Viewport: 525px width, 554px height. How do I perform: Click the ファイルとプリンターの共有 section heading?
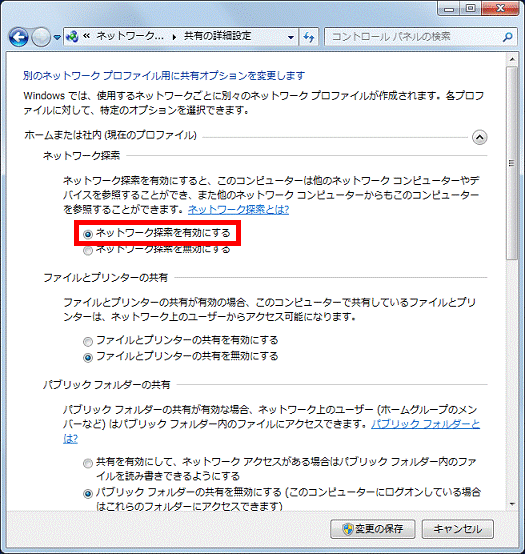[105, 278]
